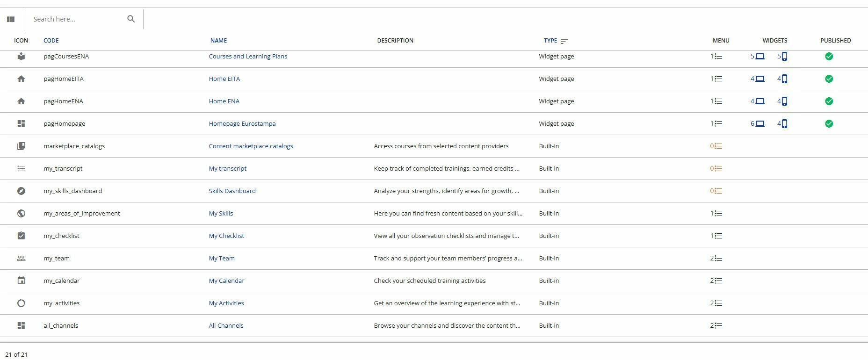Focus the Search here input field
The image size is (868, 360).
pos(75,19)
